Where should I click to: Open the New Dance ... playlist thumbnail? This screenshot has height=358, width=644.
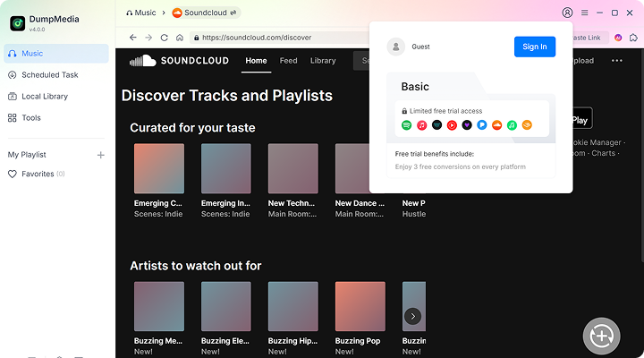click(352, 168)
